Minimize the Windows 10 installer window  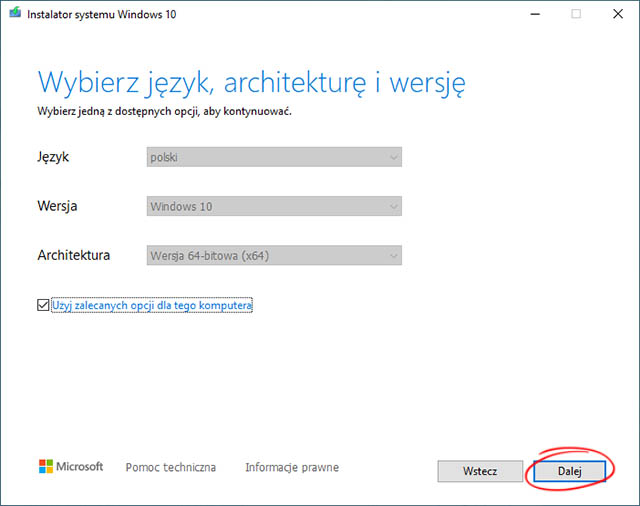(530, 14)
